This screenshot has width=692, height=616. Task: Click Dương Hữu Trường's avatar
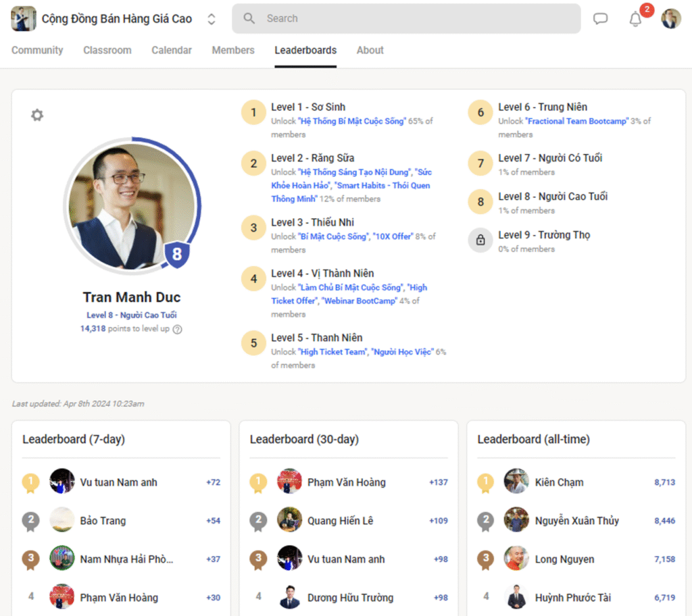[289, 598]
